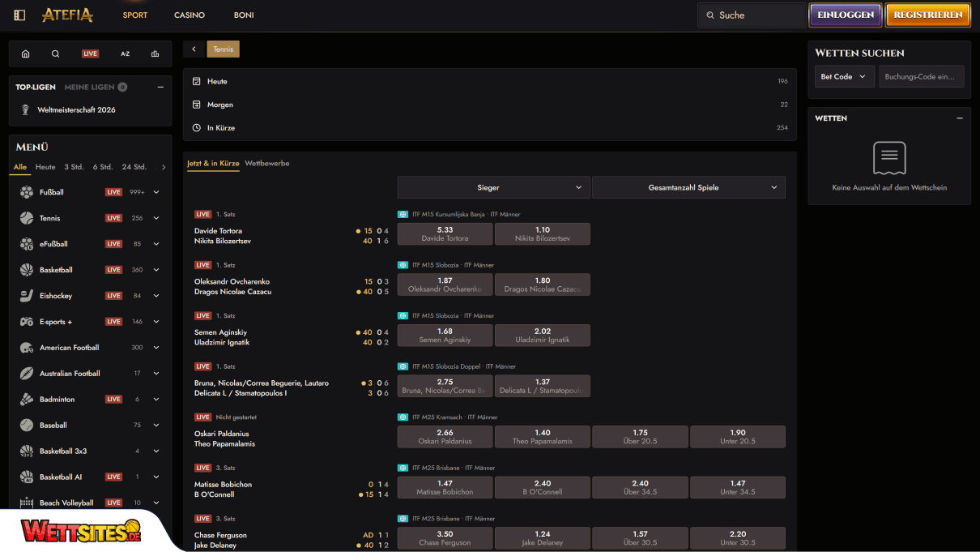Select the Alle time filter tab
This screenshot has width=980, height=552.
[x=20, y=167]
